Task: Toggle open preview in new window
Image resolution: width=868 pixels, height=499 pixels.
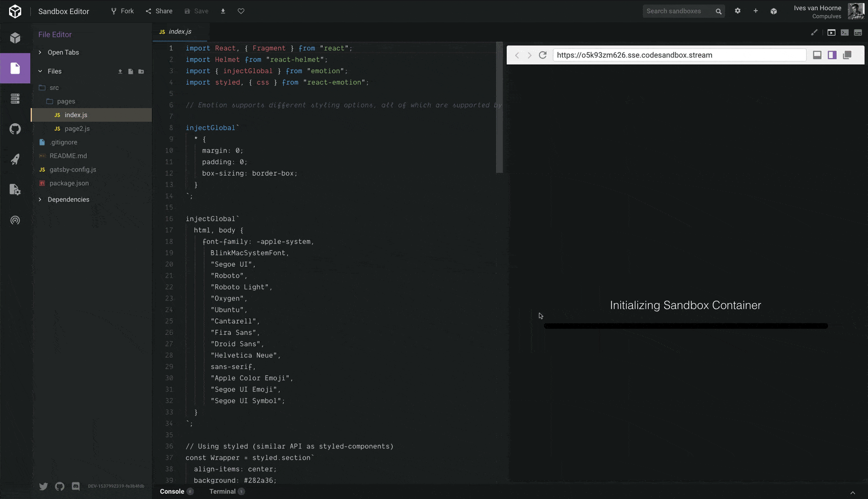Action: (x=847, y=55)
